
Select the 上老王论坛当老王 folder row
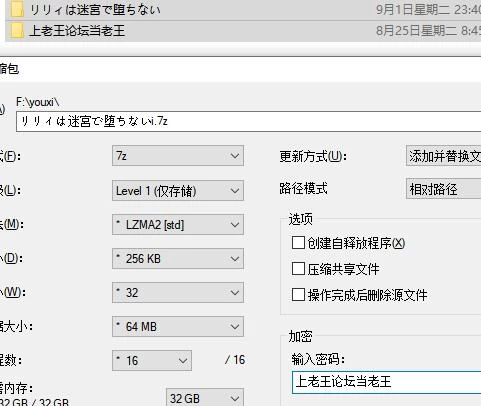243,31
